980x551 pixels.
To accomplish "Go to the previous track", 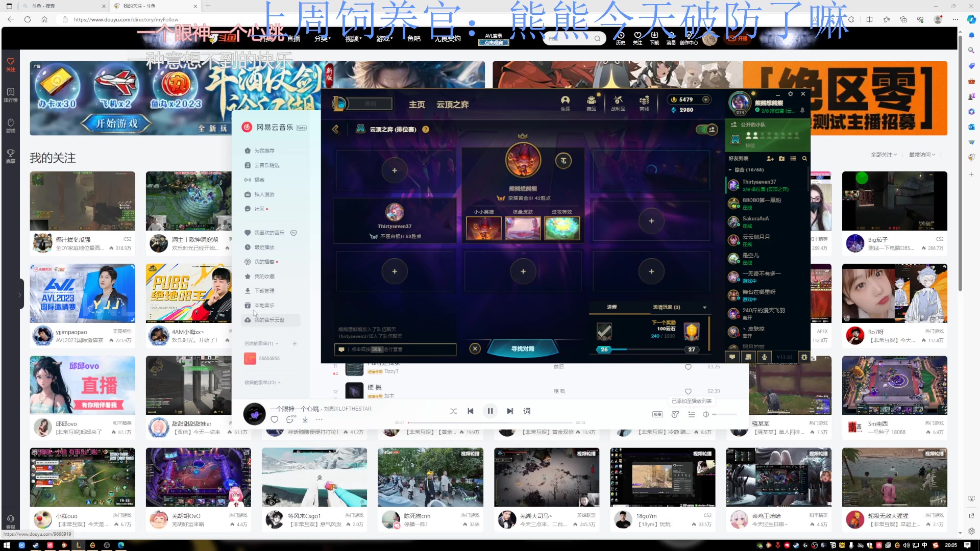I will coord(471,411).
